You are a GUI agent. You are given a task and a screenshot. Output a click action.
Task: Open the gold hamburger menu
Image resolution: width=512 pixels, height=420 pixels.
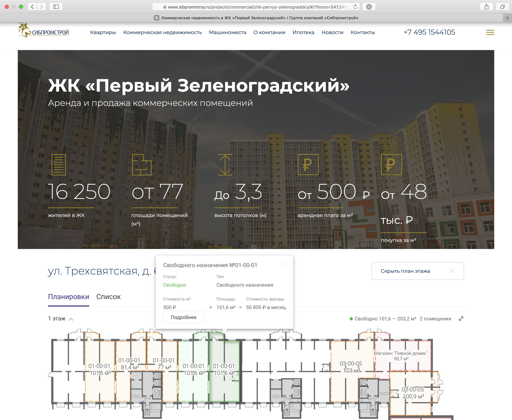[490, 32]
